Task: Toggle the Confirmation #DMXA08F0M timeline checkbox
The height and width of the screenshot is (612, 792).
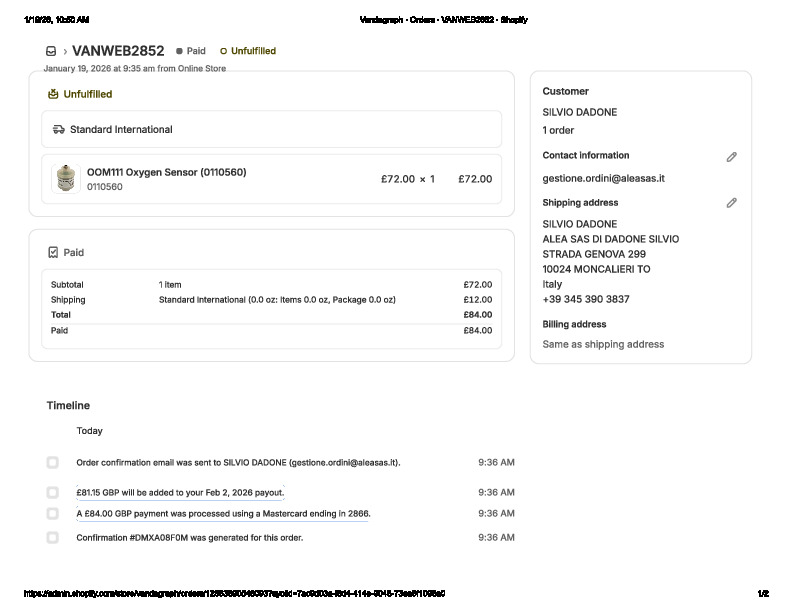Action: click(52, 537)
